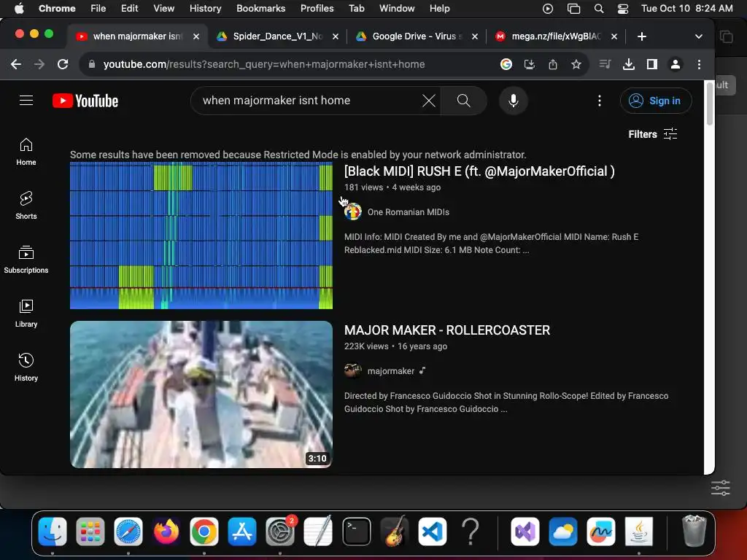
Task: Click the Black MIDI RUSH E thumbnail
Action: (201, 236)
